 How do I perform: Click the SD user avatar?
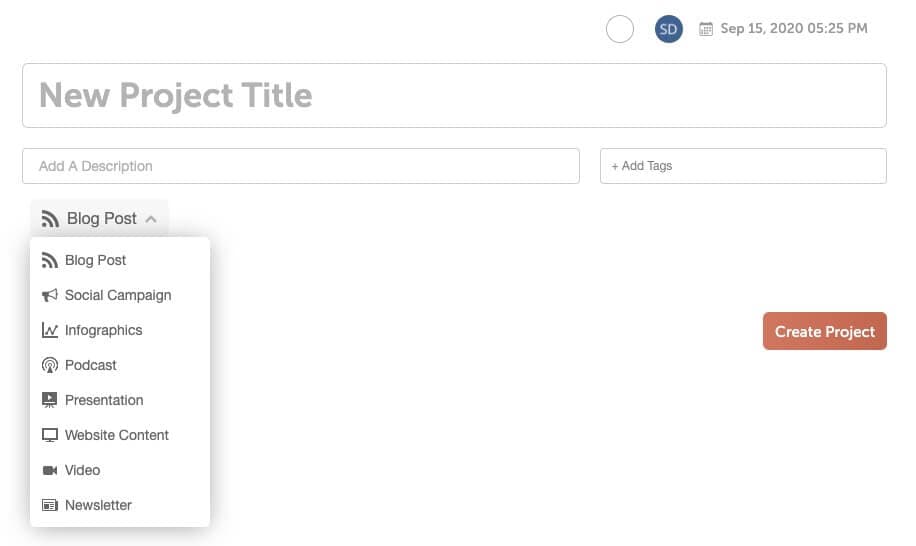tap(668, 29)
